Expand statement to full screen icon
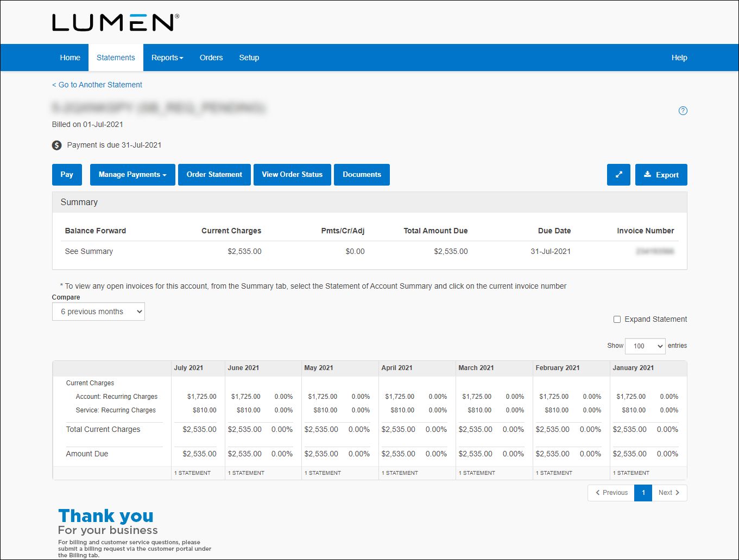739x560 pixels. [618, 175]
